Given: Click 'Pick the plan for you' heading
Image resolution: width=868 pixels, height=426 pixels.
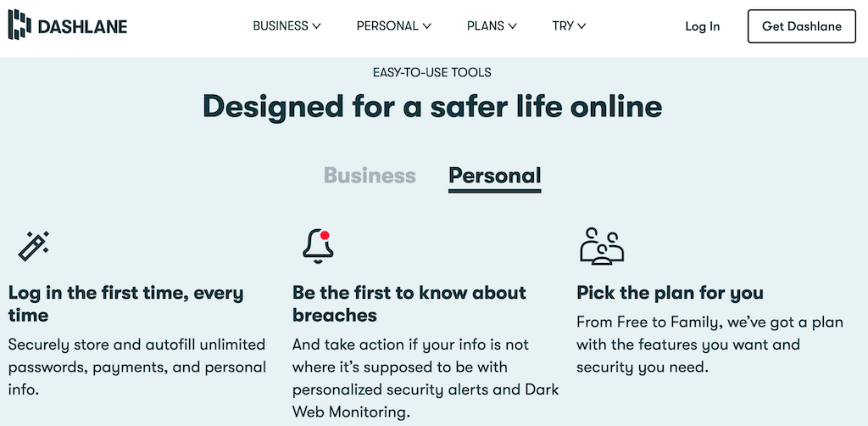Looking at the screenshot, I should [670, 293].
